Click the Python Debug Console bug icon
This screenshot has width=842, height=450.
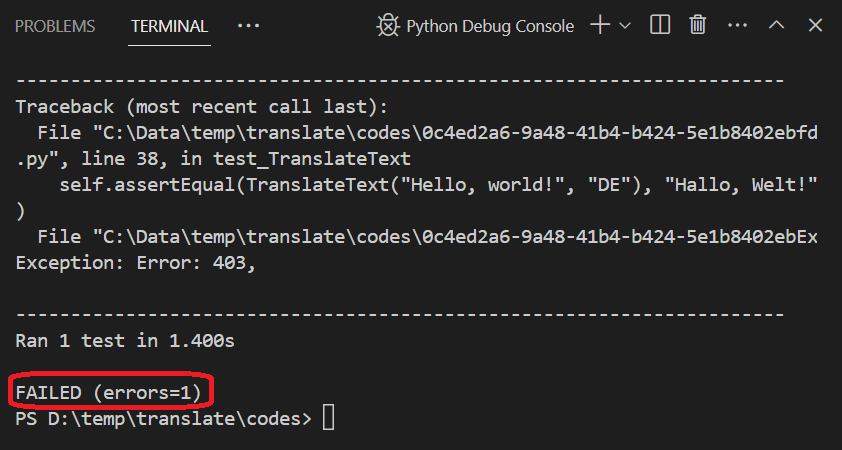[x=388, y=26]
